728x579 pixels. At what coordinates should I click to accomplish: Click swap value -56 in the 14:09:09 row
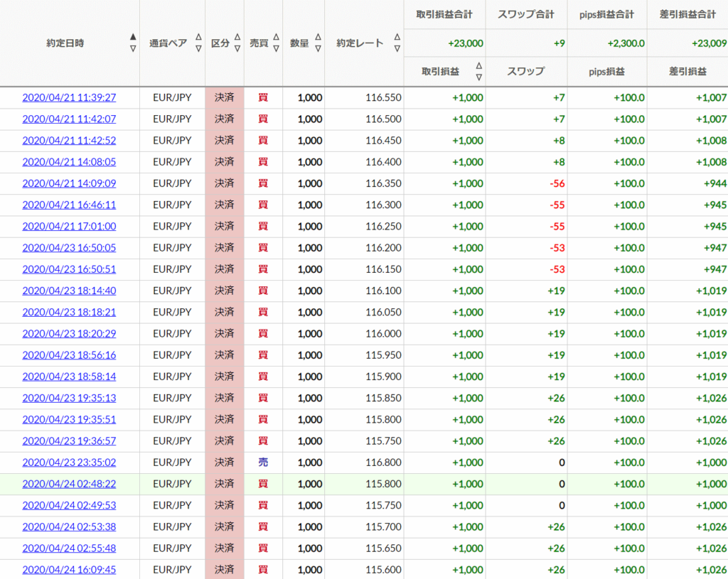click(557, 183)
